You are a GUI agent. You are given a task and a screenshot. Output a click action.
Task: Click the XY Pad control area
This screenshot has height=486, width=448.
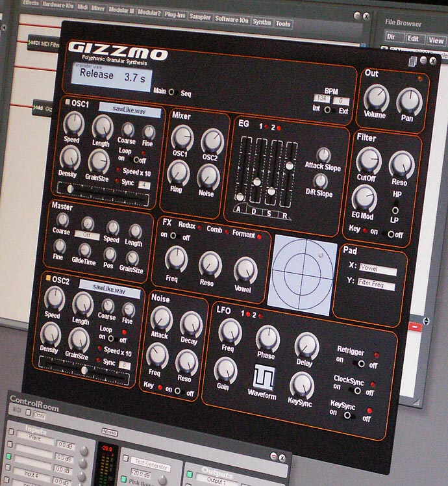[302, 275]
